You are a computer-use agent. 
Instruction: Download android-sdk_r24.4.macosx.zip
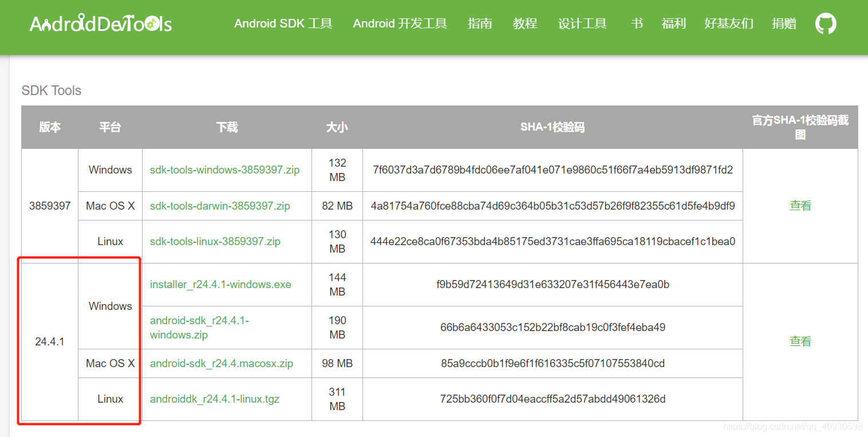(222, 364)
